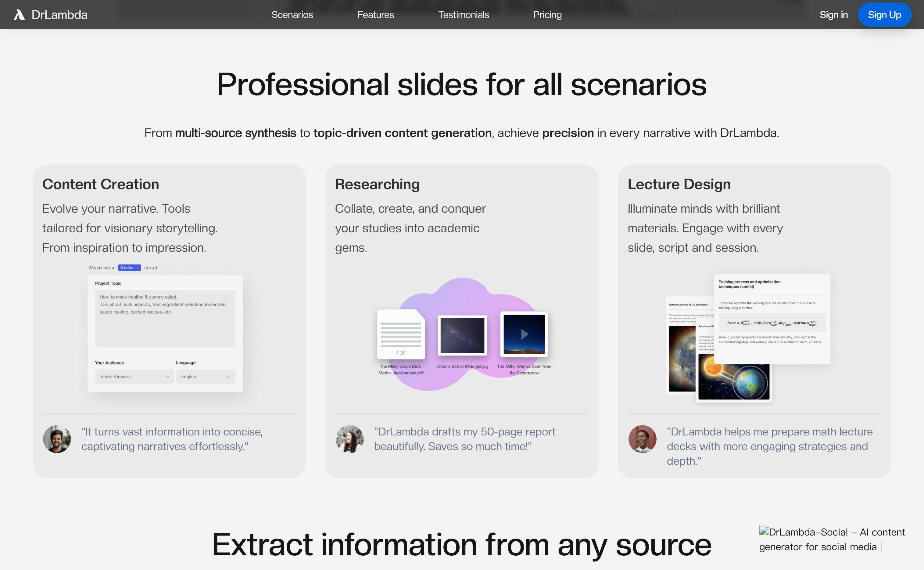Open the Pricing nav item
924x570 pixels.
click(547, 15)
